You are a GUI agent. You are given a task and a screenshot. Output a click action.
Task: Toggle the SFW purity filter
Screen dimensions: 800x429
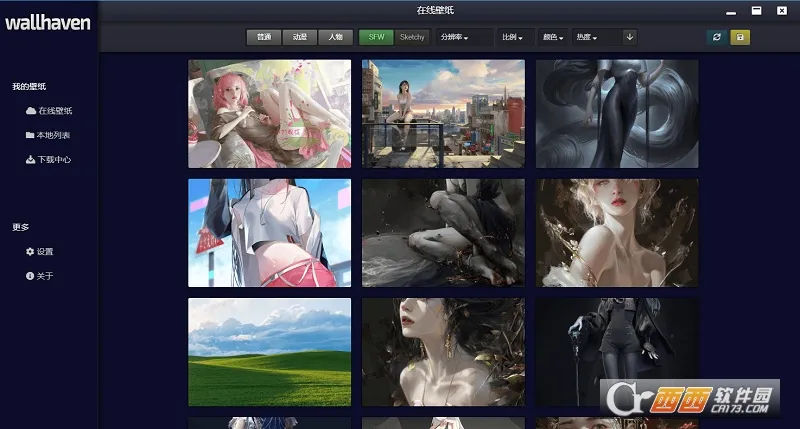376,37
